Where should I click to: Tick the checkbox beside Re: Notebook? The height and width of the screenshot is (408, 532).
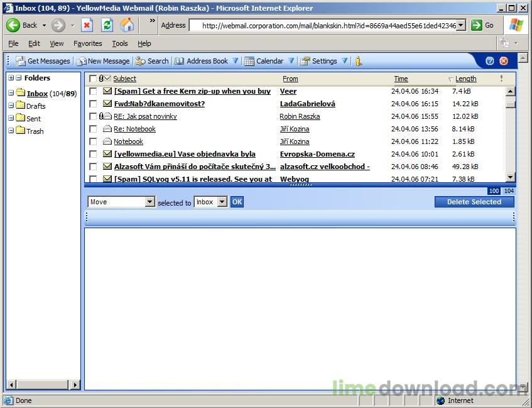coord(92,129)
